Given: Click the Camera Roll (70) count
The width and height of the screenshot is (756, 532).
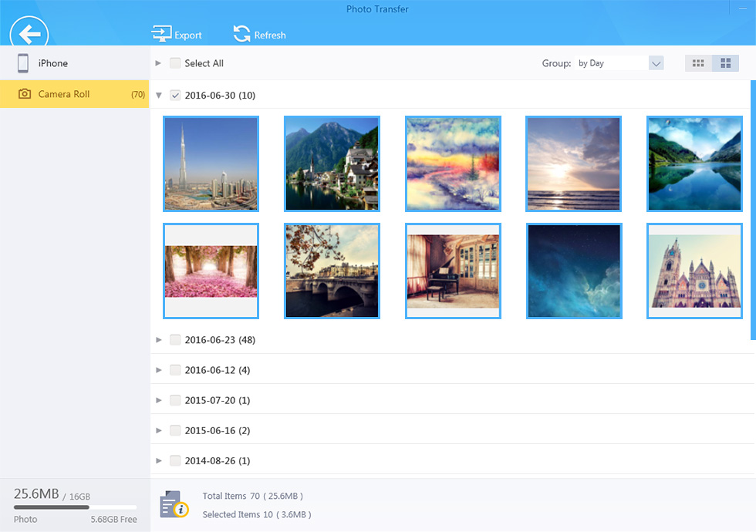Looking at the screenshot, I should point(138,94).
